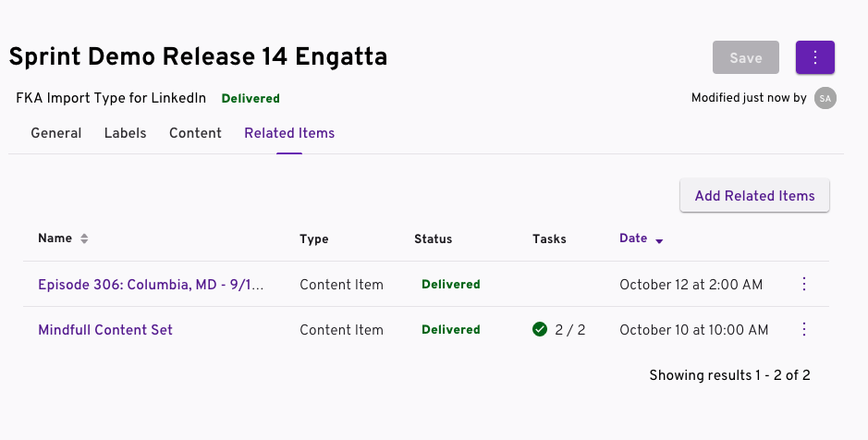
Task: Open Episode 306: Columbia, MD link
Action: pos(151,285)
